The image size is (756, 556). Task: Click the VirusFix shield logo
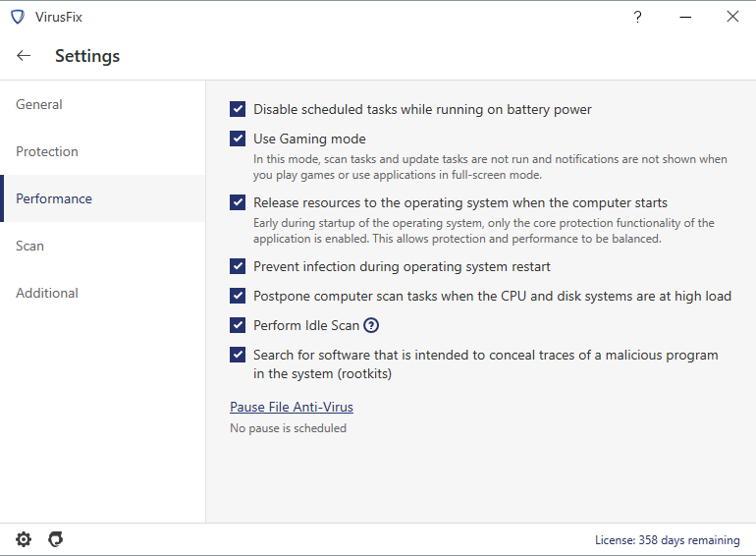[x=17, y=17]
